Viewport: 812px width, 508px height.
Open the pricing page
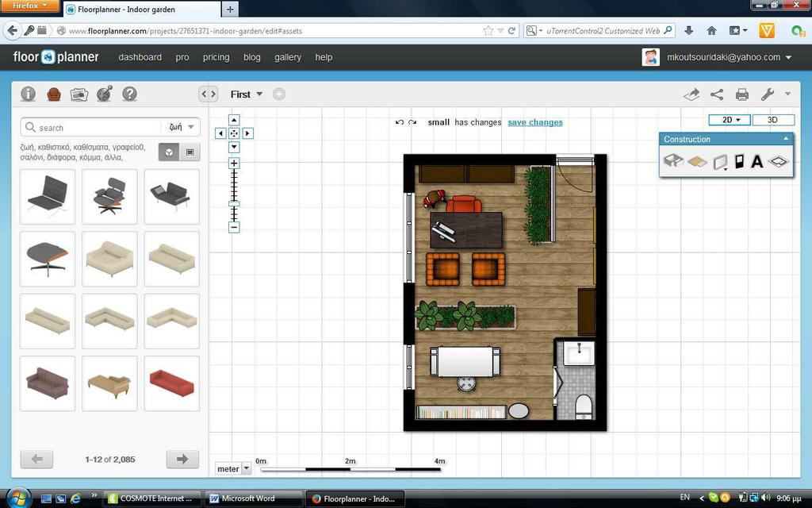pyautogui.click(x=216, y=57)
